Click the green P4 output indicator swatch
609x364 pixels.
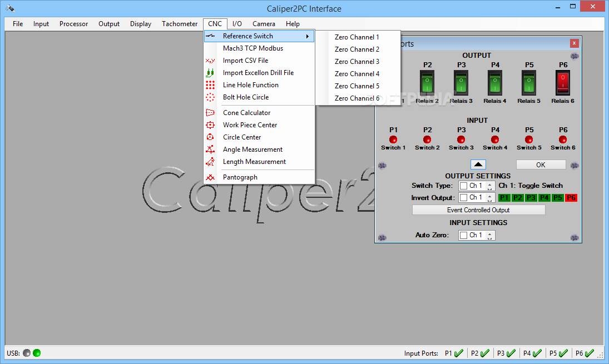tap(544, 198)
